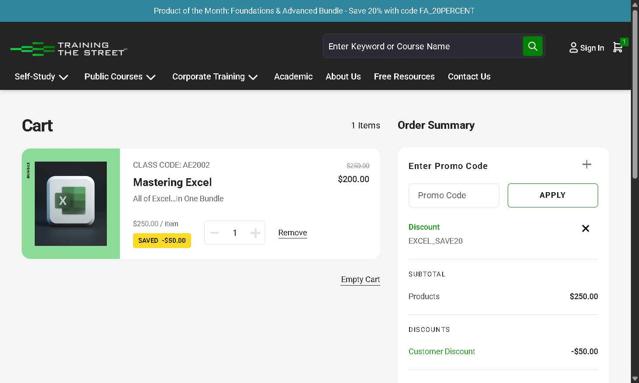The image size is (639, 383).
Task: Click the Sign In user icon
Action: (573, 48)
